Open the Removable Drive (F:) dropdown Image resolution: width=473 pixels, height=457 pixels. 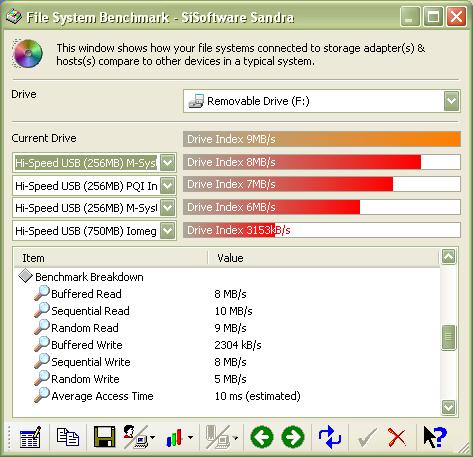point(452,101)
